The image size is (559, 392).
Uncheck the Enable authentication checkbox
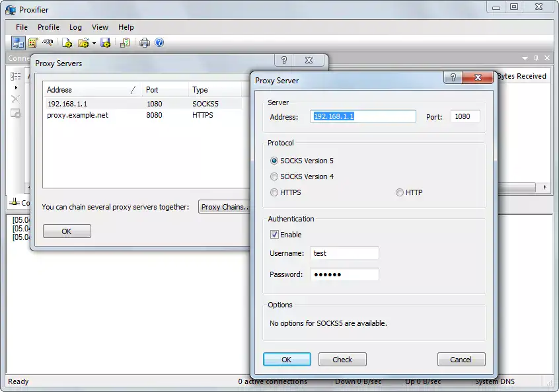click(274, 235)
